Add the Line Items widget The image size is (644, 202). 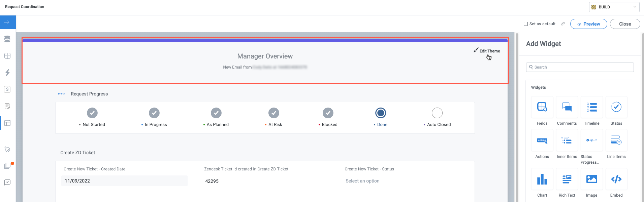(x=616, y=140)
